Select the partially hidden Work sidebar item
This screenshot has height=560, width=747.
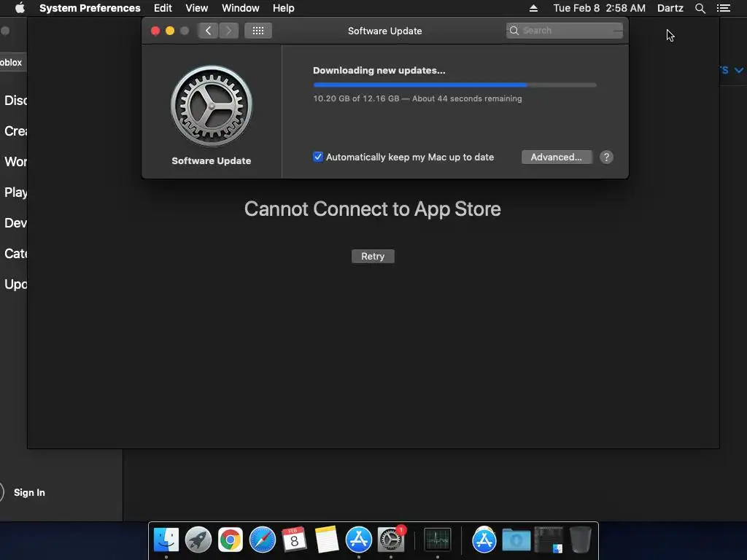(x=15, y=162)
